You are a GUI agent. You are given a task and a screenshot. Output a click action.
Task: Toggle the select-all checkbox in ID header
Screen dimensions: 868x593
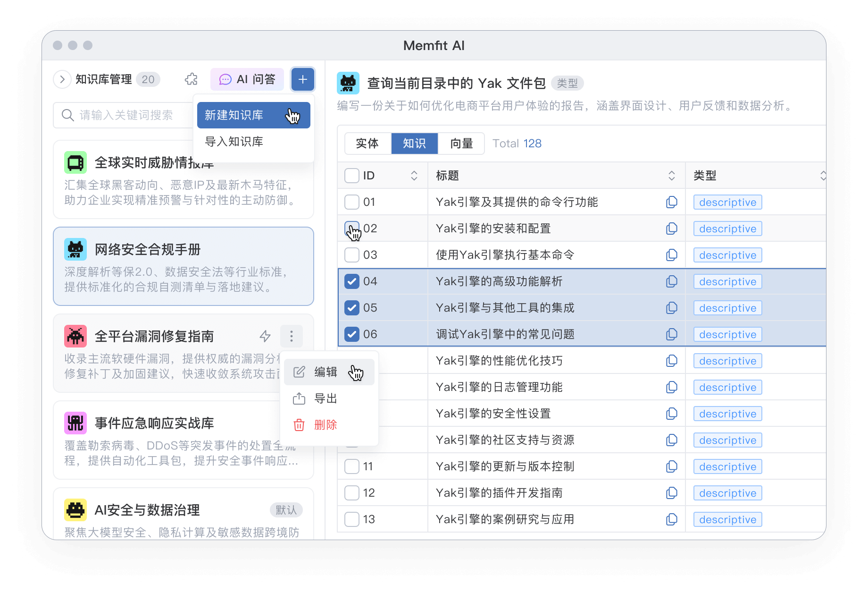tap(352, 176)
